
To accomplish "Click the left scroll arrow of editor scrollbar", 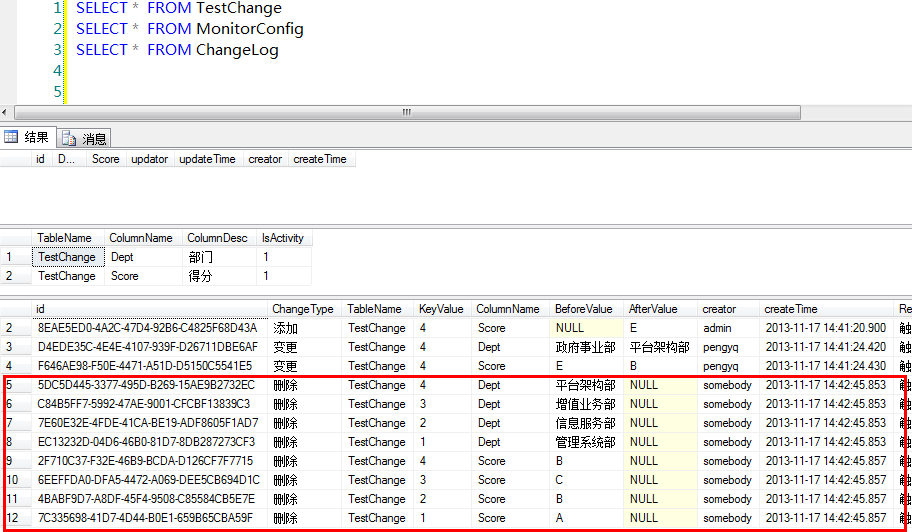I will click(x=5, y=112).
